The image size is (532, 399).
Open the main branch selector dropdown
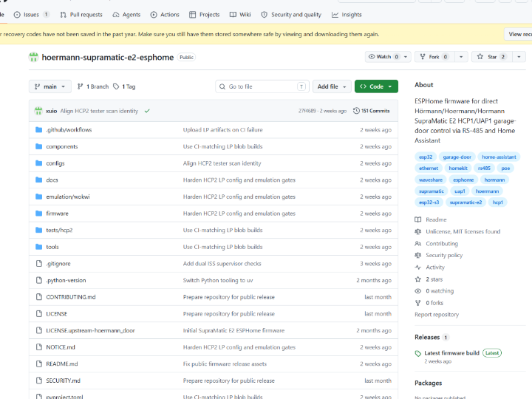(x=50, y=86)
